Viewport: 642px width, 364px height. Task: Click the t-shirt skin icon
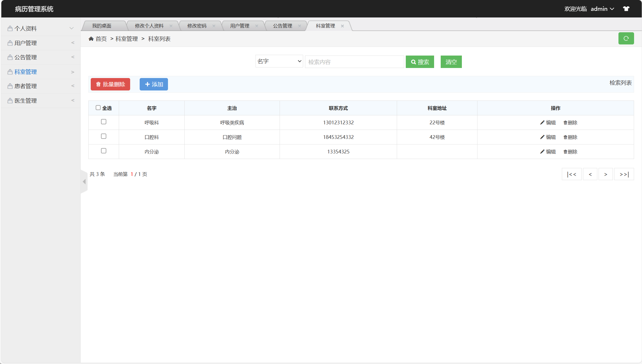click(x=626, y=9)
